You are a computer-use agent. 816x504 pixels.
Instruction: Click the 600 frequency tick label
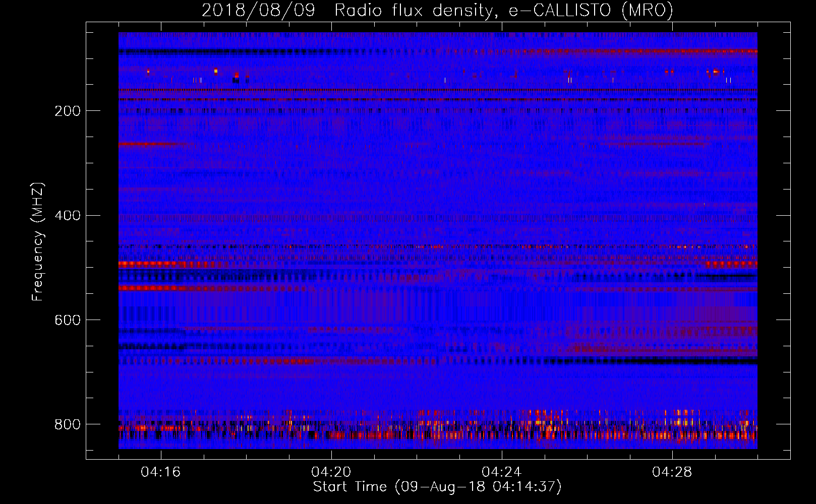[x=68, y=321]
